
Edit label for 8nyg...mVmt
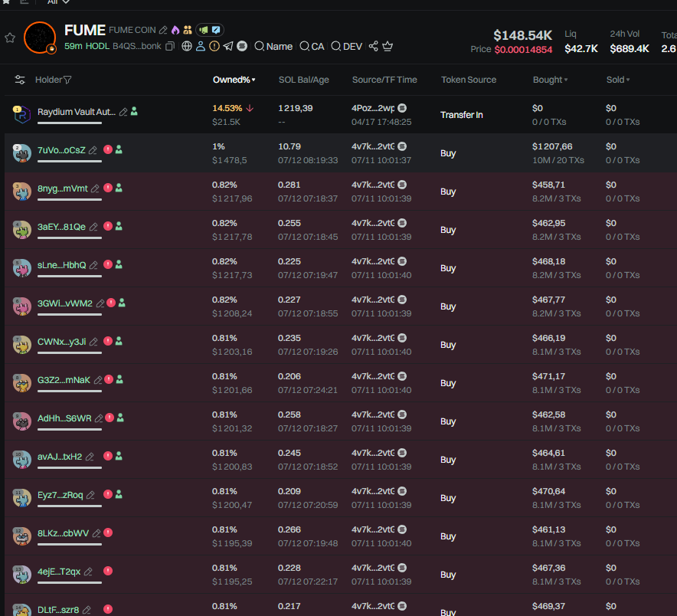[95, 188]
